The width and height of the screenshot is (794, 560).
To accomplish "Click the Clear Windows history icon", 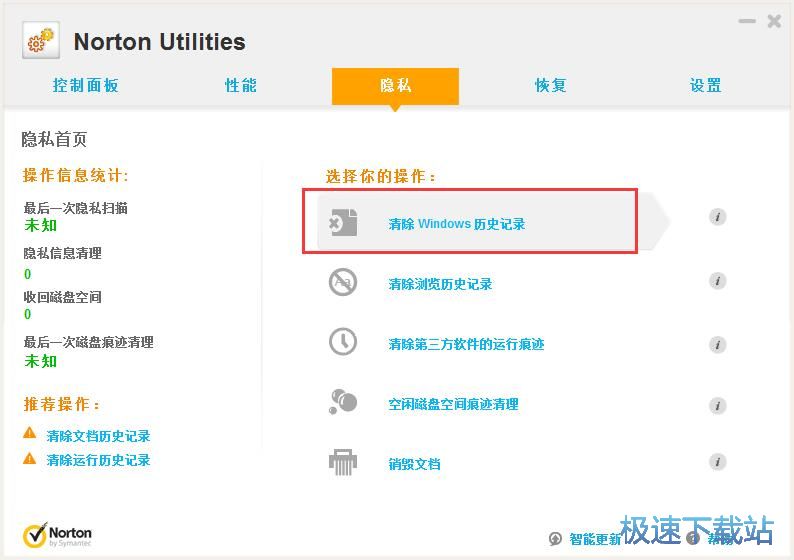I will [343, 222].
